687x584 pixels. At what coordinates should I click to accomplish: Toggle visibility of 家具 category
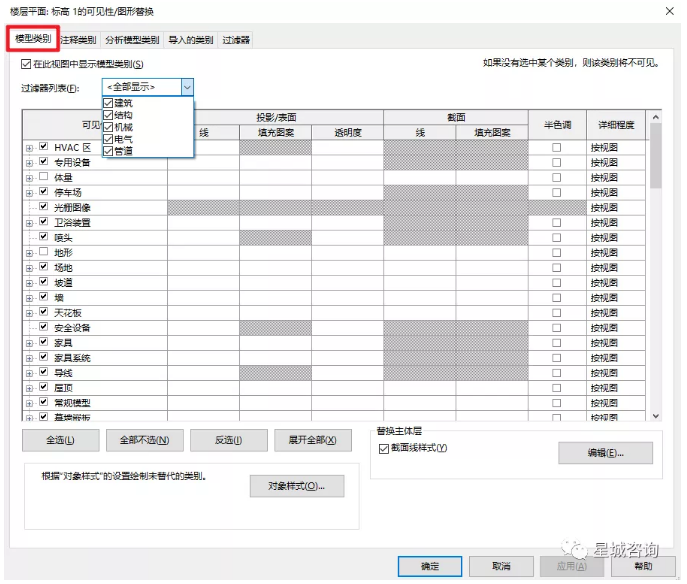tap(43, 342)
